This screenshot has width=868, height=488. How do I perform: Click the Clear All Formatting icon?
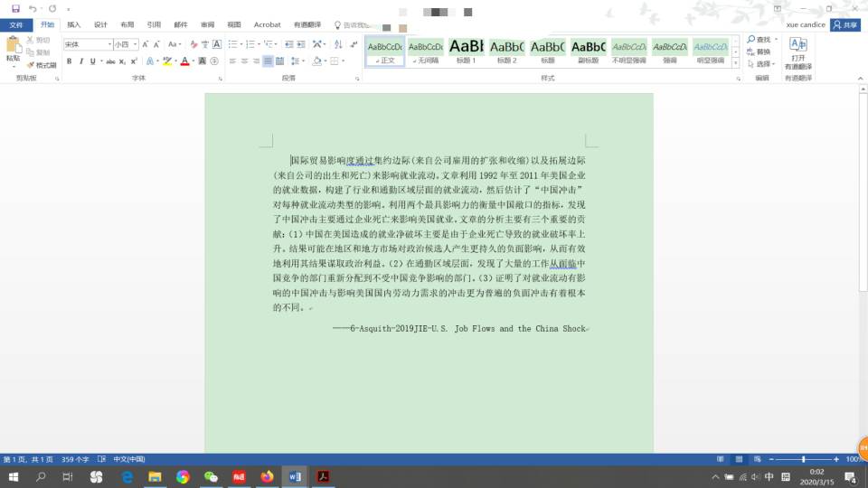click(193, 44)
